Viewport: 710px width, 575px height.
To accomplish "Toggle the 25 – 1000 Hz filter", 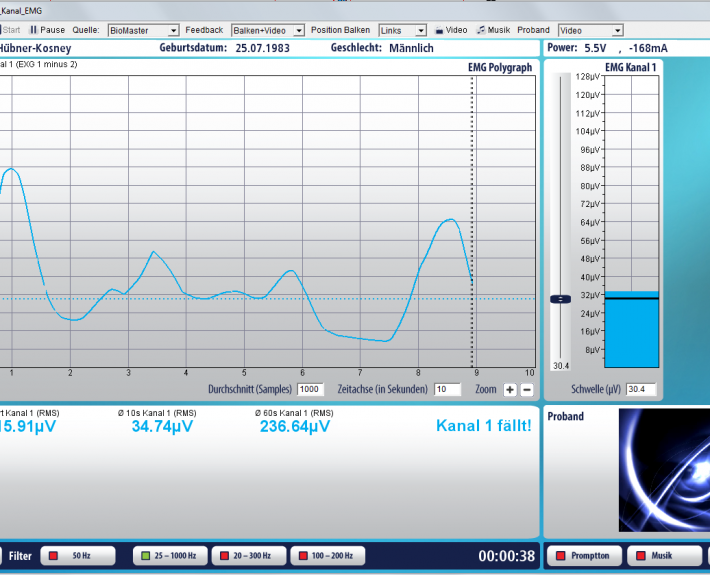I will tap(170, 556).
